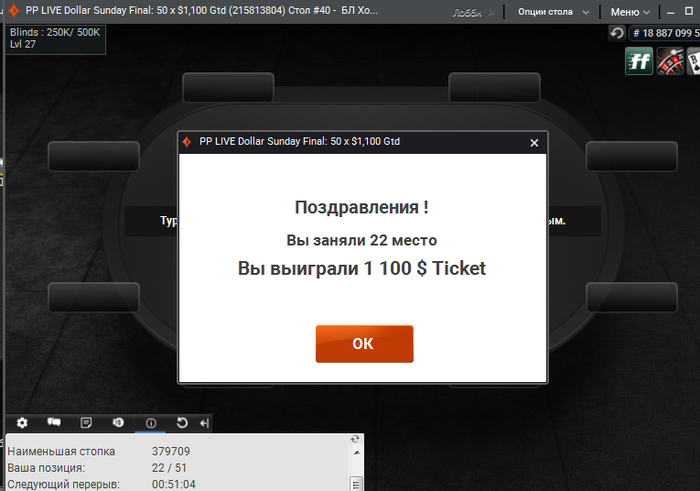Click the hand number 18 887 099 field
Screen dimensions: 700x491
click(x=665, y=33)
